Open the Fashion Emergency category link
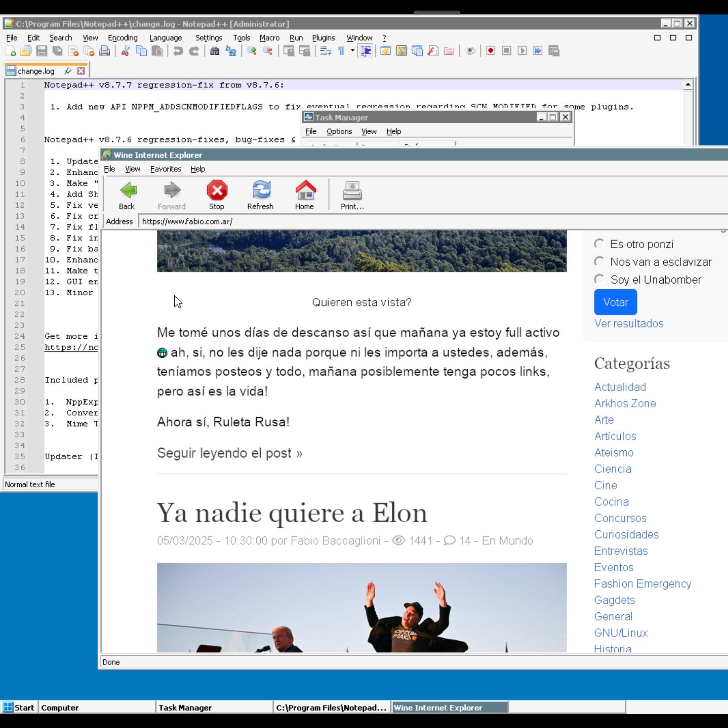Screen dimensions: 728x728 642,584
